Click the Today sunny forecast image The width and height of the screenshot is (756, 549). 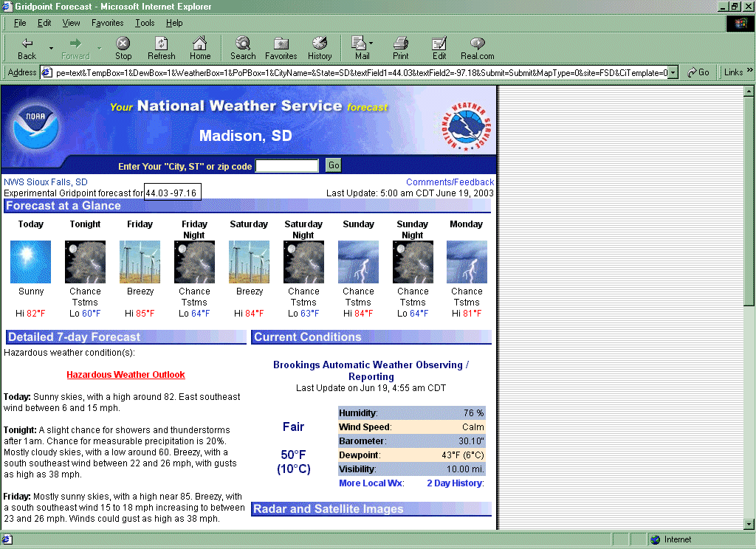point(30,262)
